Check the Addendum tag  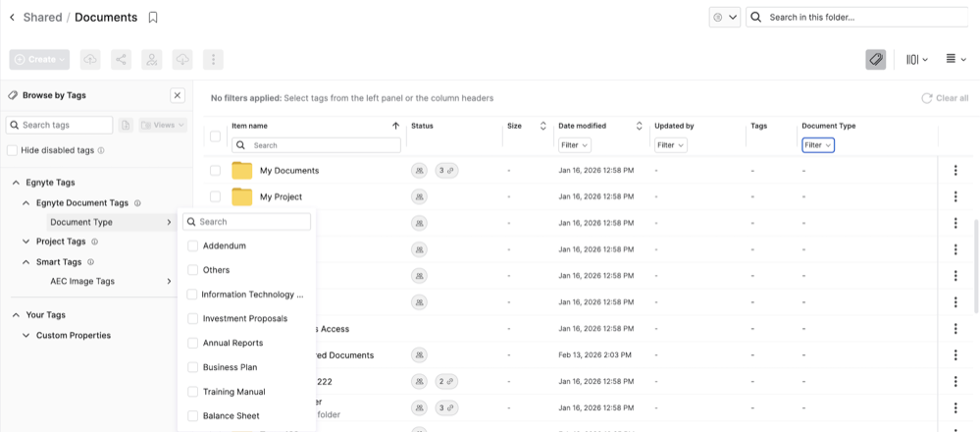pos(192,246)
